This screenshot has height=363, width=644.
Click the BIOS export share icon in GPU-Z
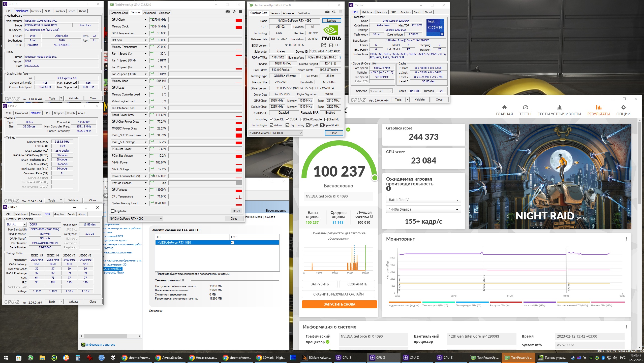324,45
